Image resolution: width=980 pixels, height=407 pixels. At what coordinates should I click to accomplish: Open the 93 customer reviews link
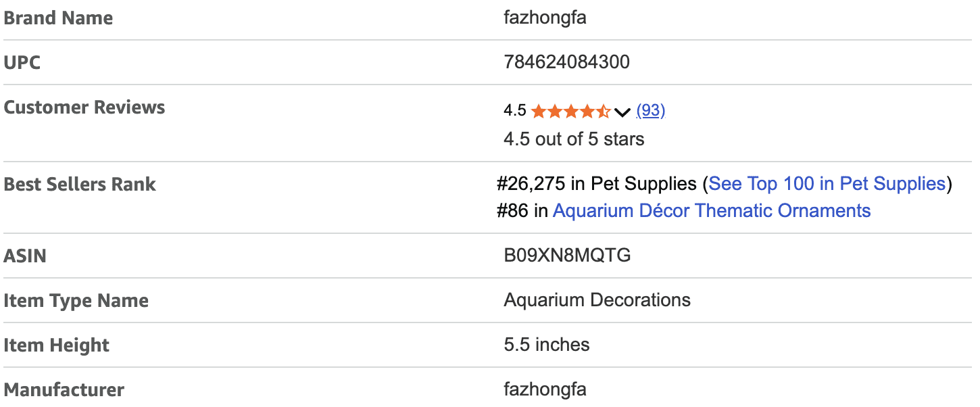tap(651, 111)
